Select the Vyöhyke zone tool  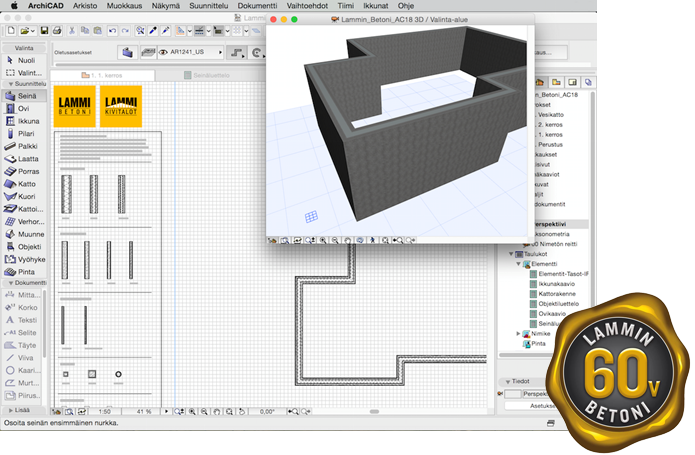pyautogui.click(x=24, y=259)
